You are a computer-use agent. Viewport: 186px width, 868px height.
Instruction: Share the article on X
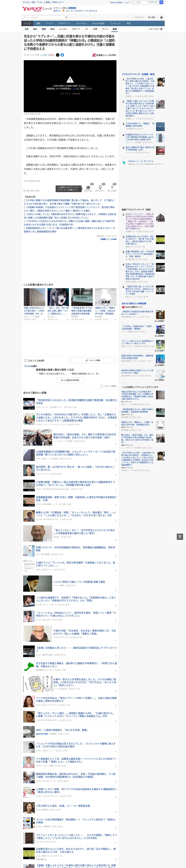pos(57,55)
